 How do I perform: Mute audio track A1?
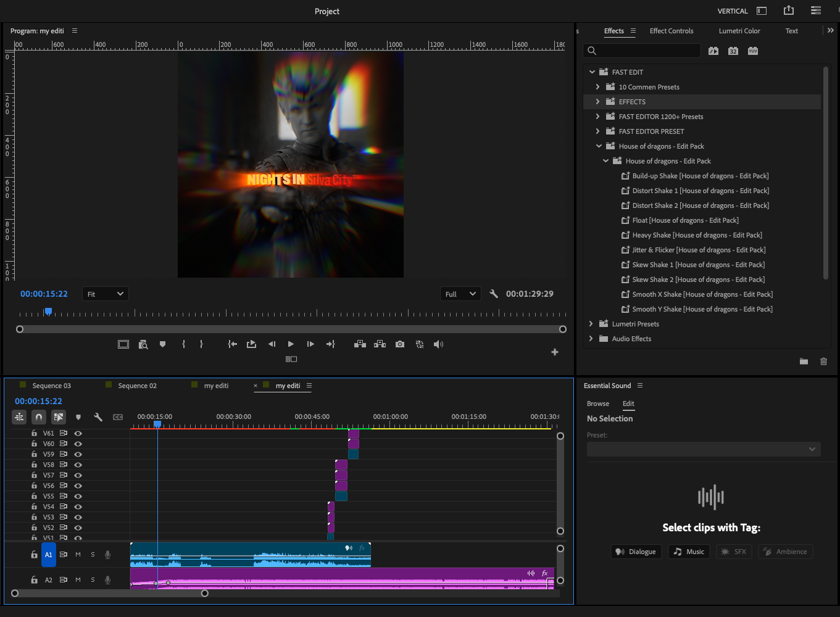[x=78, y=555]
